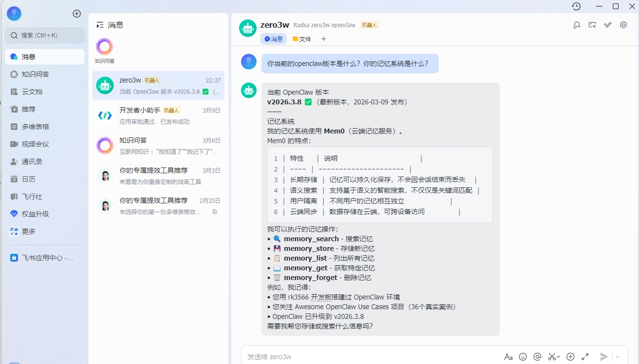Open the add-to-group icon in chat header
The height and width of the screenshot is (364, 639).
592,24
